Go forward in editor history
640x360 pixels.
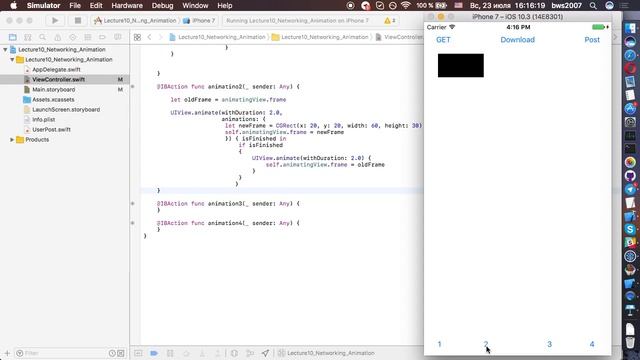click(160, 37)
